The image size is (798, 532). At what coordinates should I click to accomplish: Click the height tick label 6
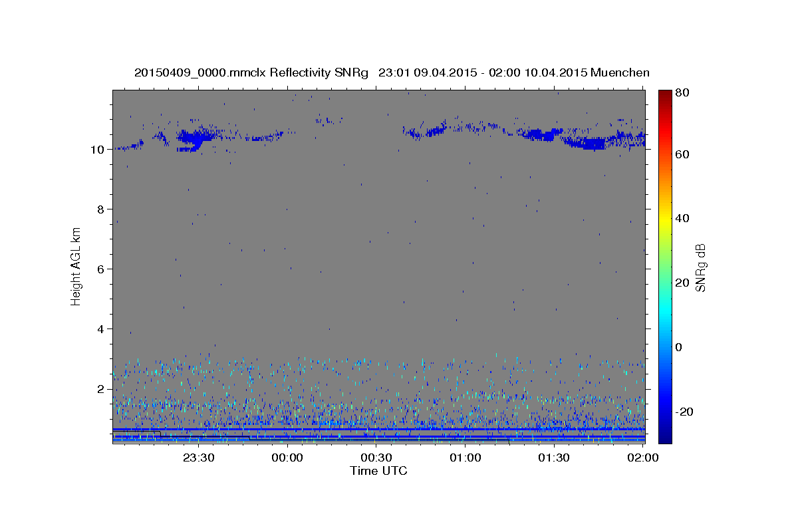[x=100, y=269]
